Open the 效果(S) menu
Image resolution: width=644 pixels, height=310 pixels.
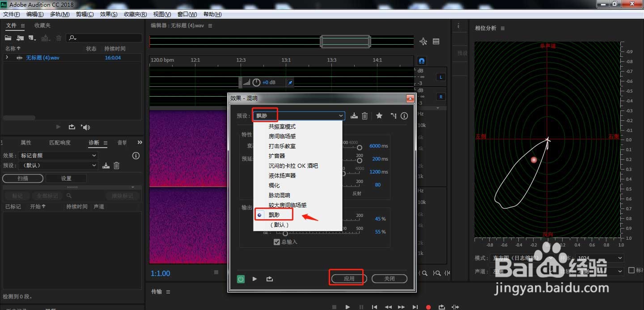click(x=109, y=14)
